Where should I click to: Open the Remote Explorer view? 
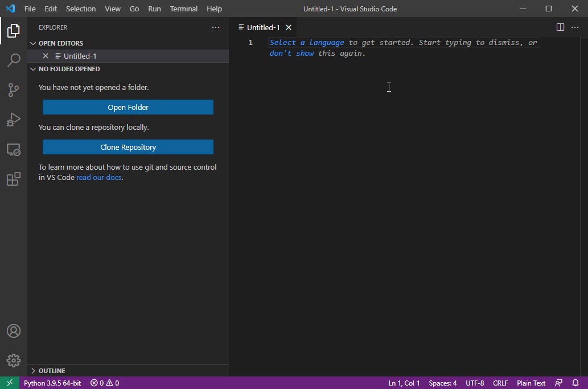pyautogui.click(x=14, y=150)
